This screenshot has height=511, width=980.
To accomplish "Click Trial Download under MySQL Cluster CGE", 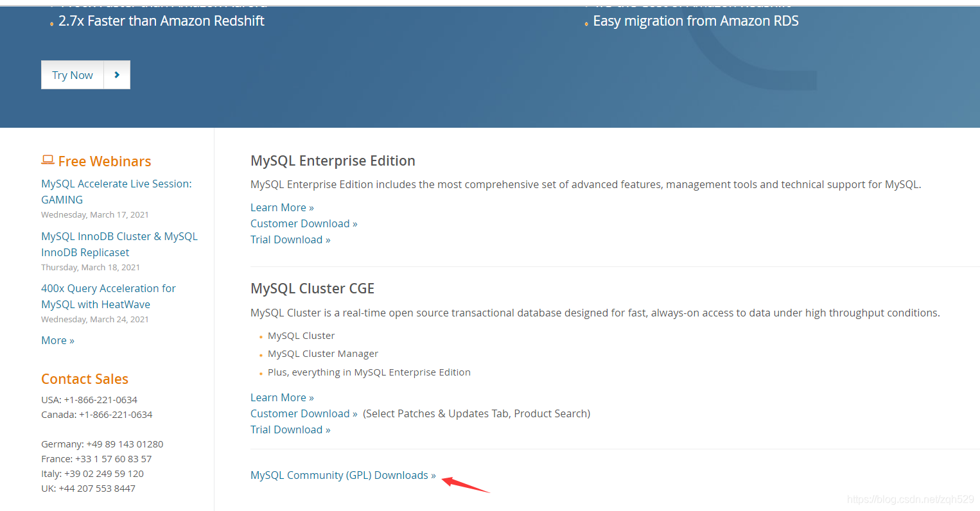I will 290,429.
